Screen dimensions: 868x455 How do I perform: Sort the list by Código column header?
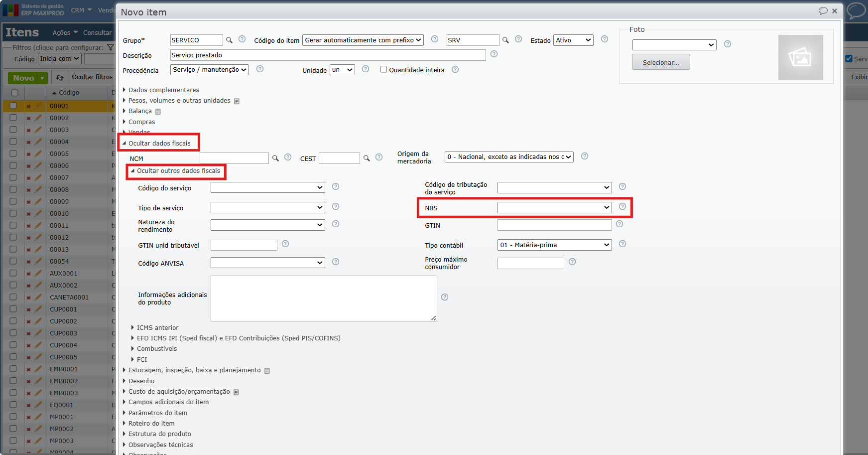tap(69, 92)
